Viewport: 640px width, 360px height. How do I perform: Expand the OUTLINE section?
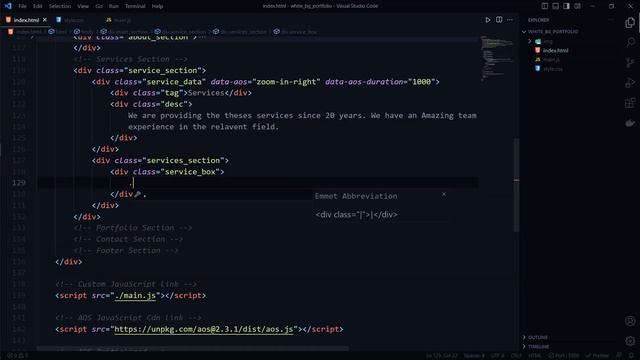point(535,337)
